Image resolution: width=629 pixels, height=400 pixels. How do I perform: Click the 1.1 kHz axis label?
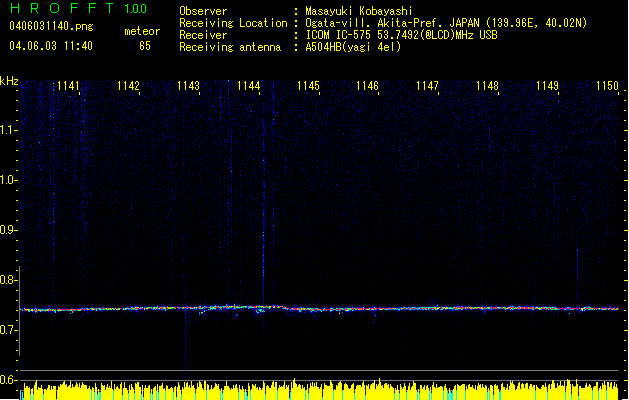click(9, 130)
